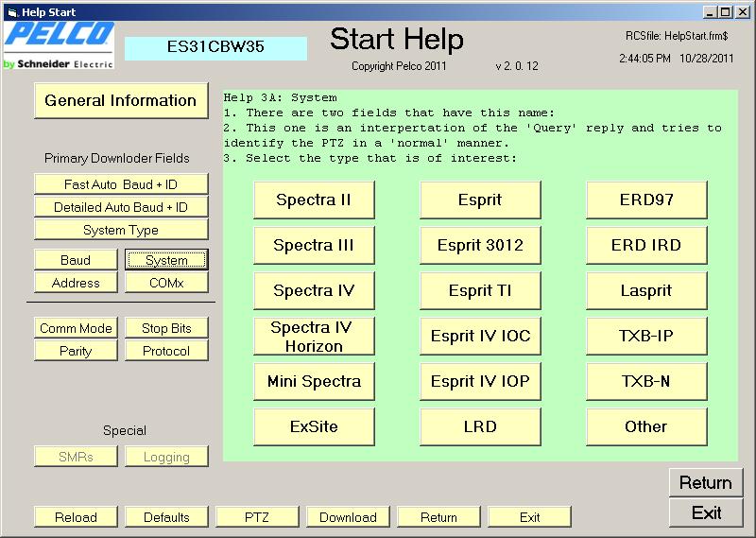Click the Baud field button
Screen dimensions: 756x538
click(76, 260)
